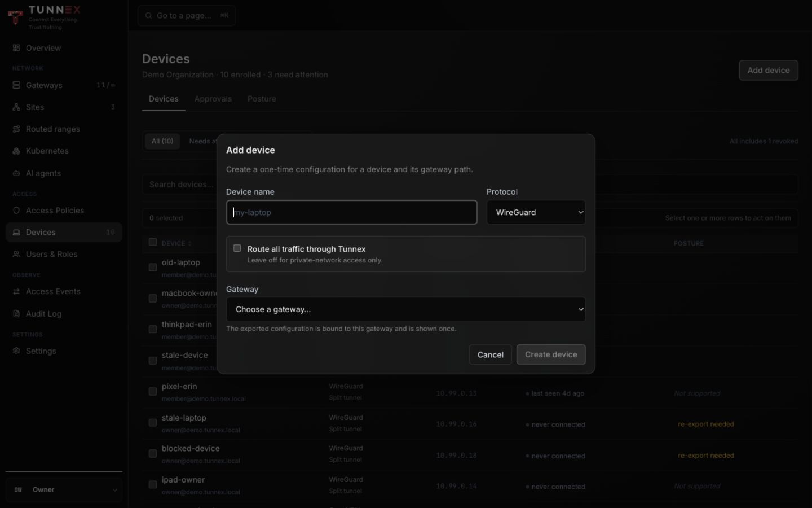Click stale-laptop's re-export needed status

706,424
